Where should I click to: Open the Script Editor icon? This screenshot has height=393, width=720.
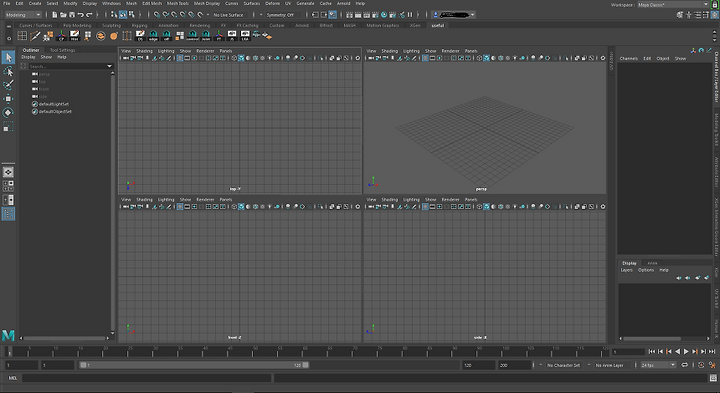point(713,378)
